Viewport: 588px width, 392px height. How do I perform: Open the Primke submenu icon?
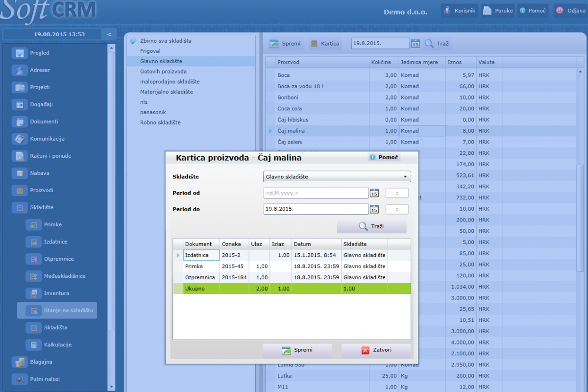(33, 224)
